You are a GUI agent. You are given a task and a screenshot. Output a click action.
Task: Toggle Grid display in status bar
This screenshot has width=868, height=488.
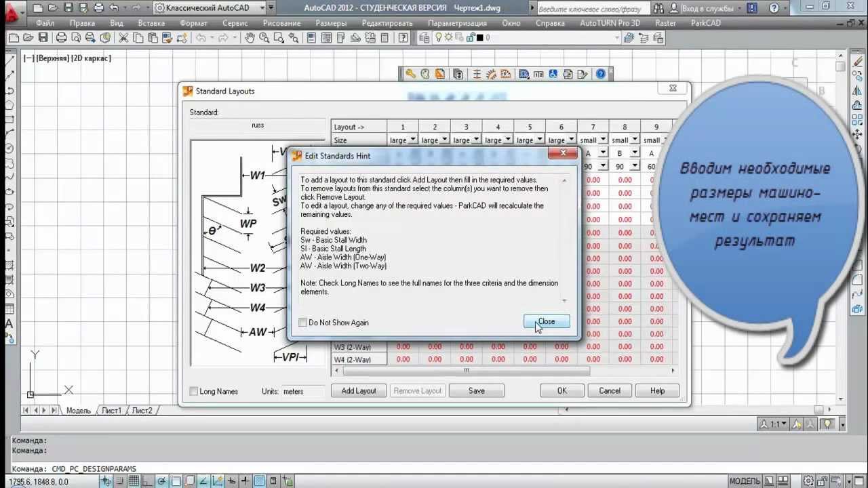click(134, 481)
